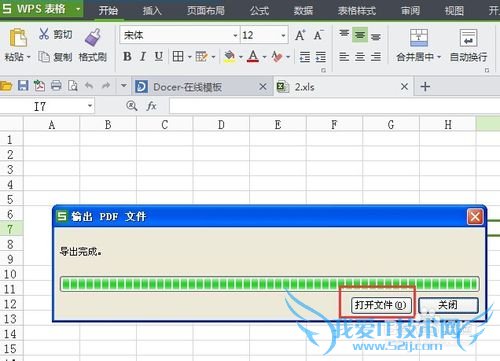
Task: Open the WPS 表格 application menu
Action: click(x=41, y=9)
